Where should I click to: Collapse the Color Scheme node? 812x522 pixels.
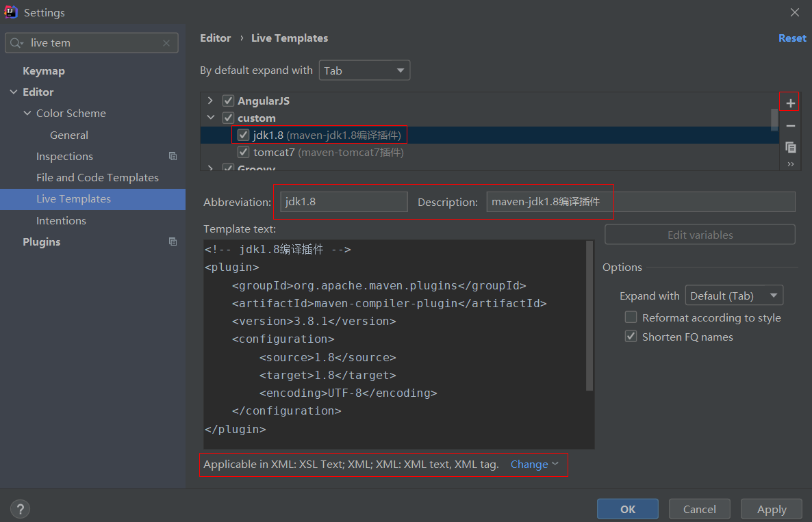(27, 113)
